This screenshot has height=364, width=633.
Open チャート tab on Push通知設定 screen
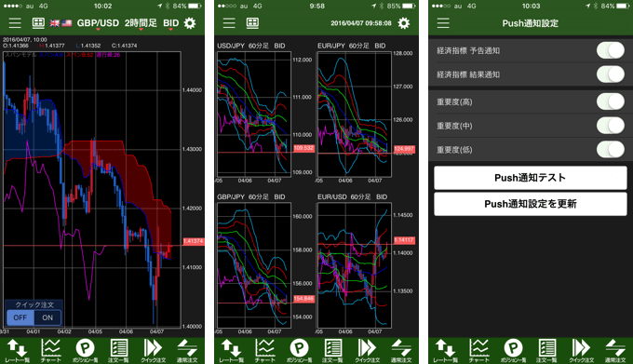[x=478, y=351]
